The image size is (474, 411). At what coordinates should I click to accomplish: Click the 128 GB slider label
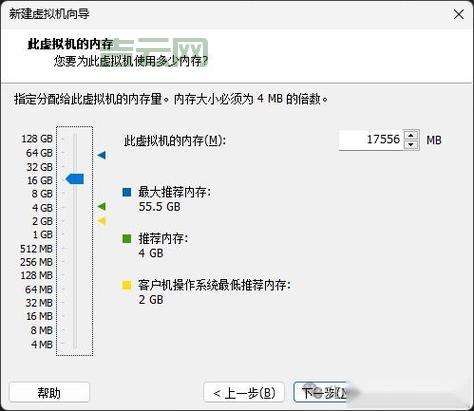[37, 139]
